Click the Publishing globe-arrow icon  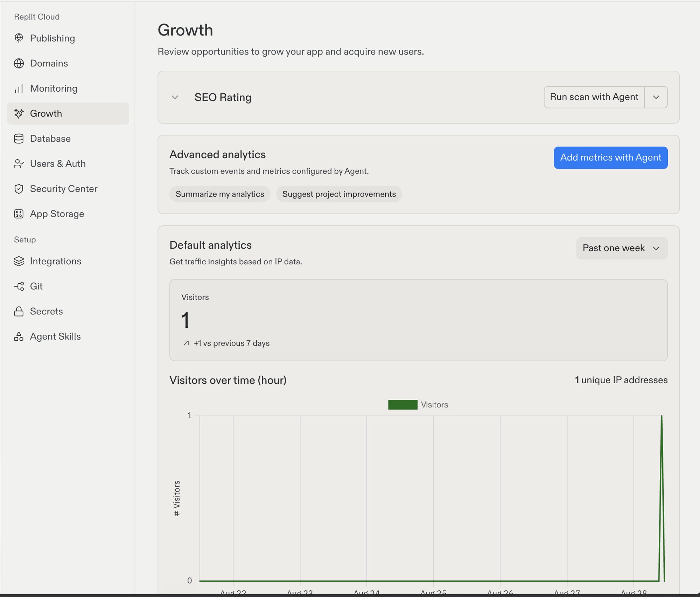tap(19, 38)
